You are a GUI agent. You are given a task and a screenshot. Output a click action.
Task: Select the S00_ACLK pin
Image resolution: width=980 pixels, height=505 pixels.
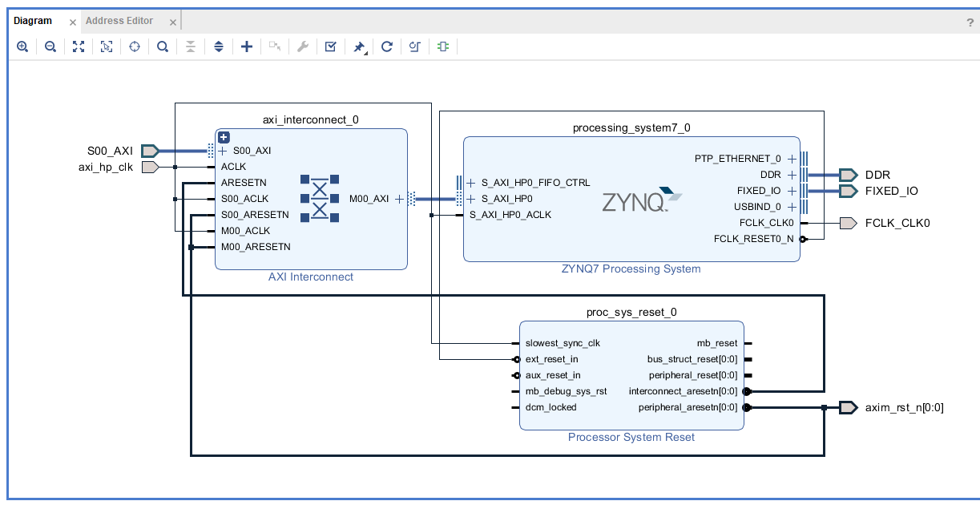tap(244, 199)
